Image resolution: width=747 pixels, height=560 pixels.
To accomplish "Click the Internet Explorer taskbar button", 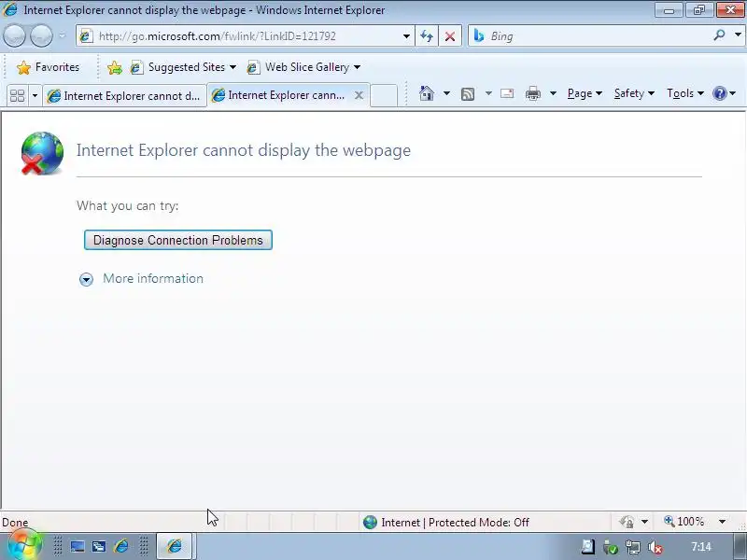I will [x=175, y=546].
